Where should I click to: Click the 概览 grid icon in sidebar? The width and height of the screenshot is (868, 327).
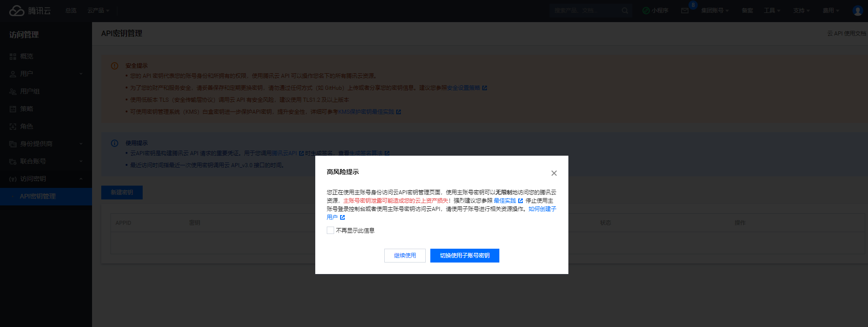coord(13,57)
